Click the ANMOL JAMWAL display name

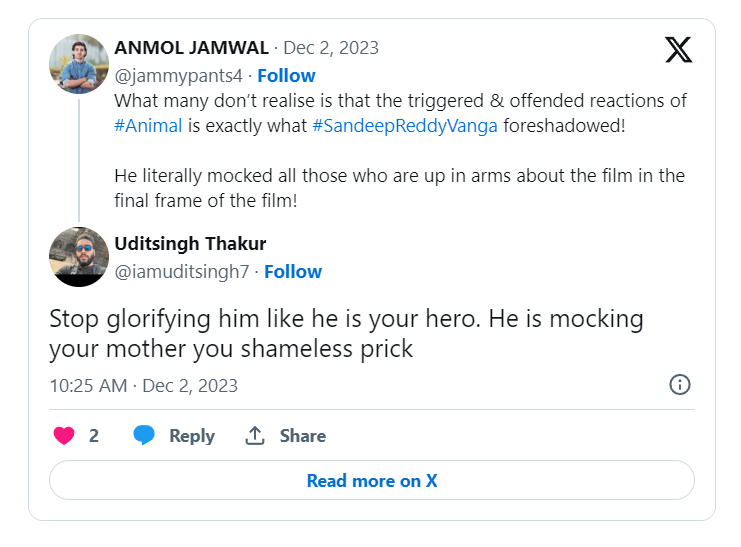pos(191,48)
